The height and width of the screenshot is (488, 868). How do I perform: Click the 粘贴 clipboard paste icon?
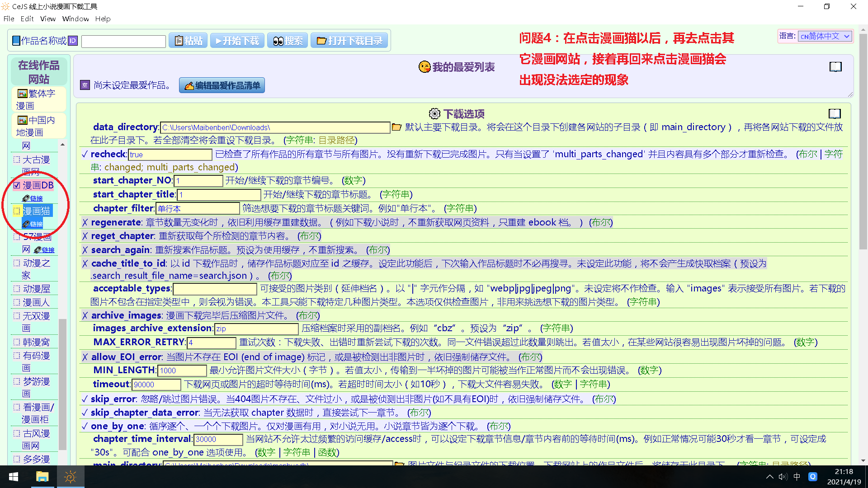[179, 40]
